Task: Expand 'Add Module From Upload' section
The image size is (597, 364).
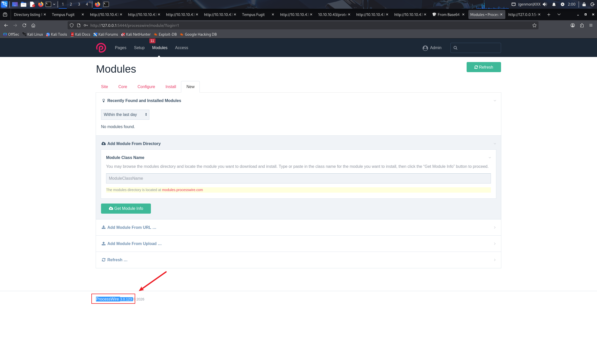Action: 134,244
